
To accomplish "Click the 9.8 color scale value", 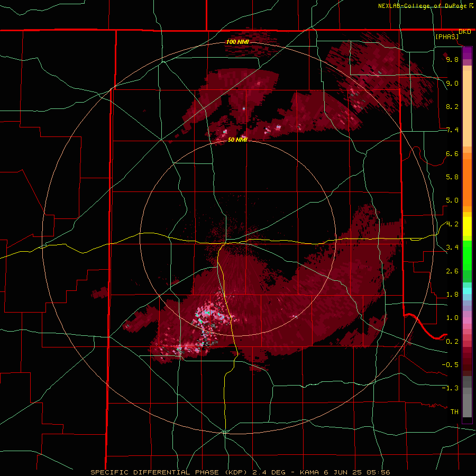I will click(452, 60).
